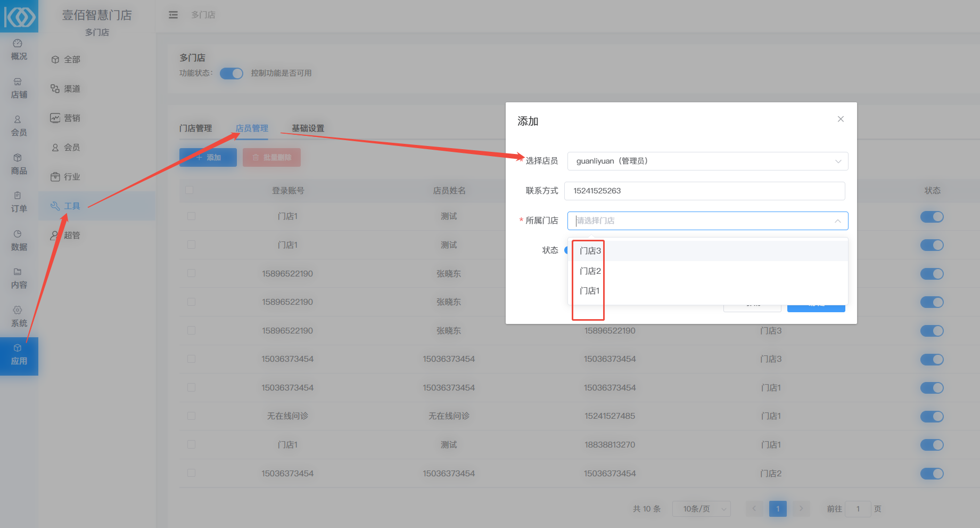Collapse the menu with hamburger icon

(x=173, y=15)
